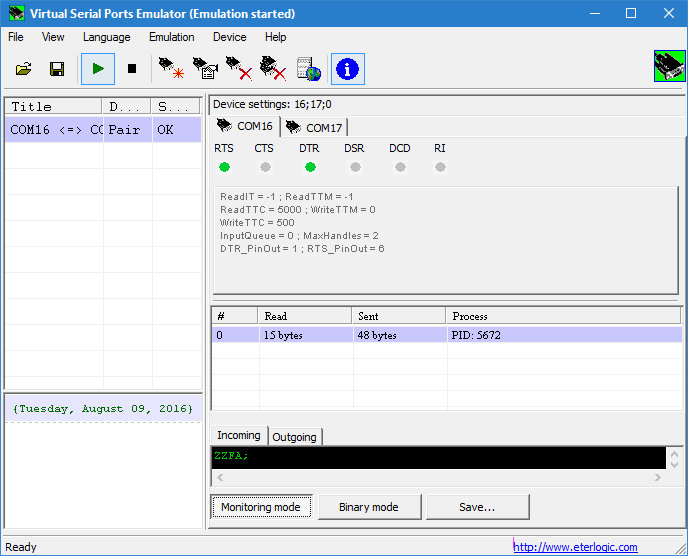Toggle the DCD signal indicator
This screenshot has width=688, height=556.
(400, 167)
